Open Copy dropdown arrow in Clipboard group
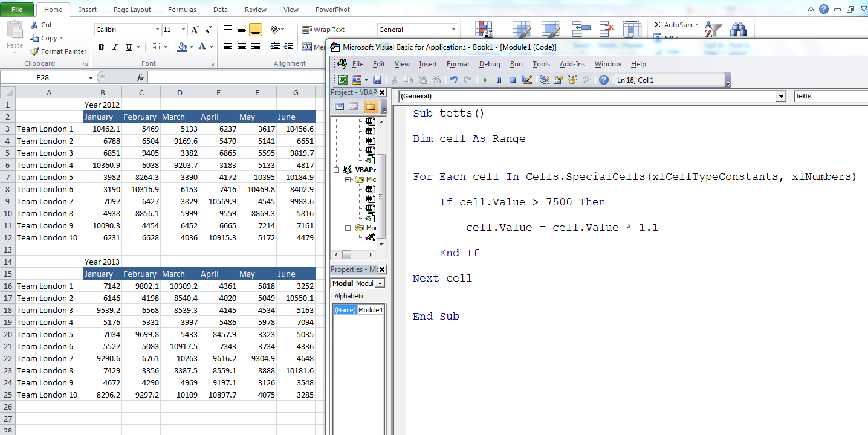868x435 pixels. [61, 38]
